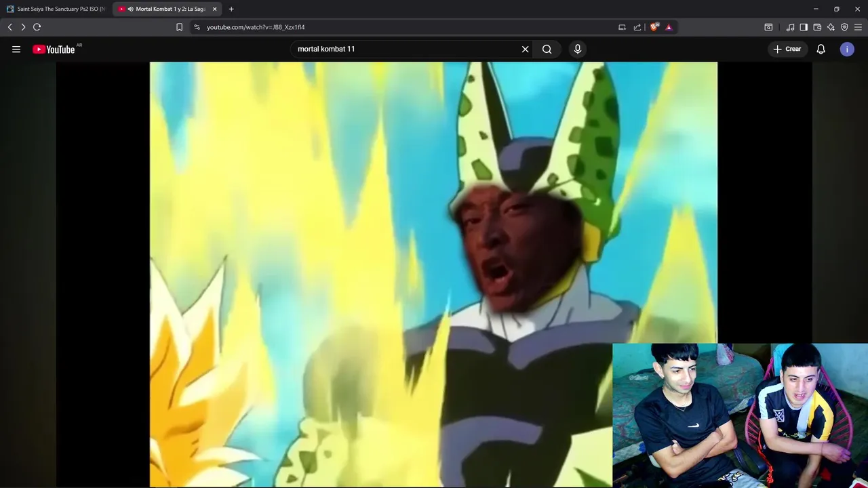Open the Brave Rewards triangle icon
This screenshot has width=868, height=488.
669,27
